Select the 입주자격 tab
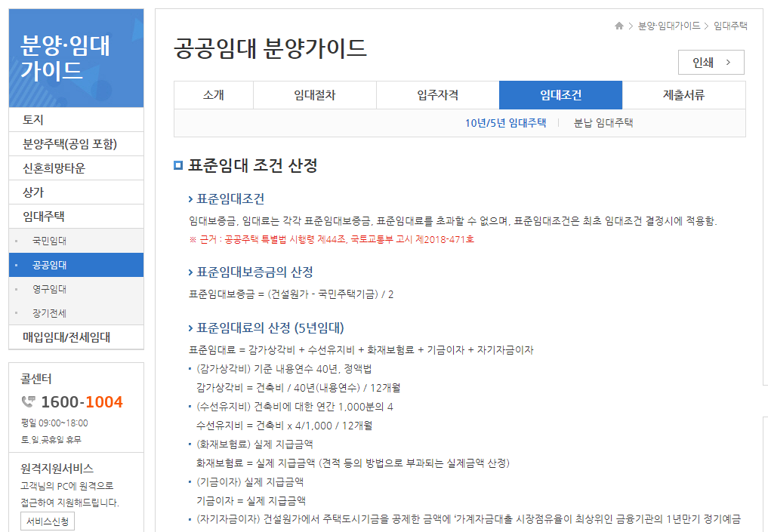Screen dimensions: 768x532 [438, 95]
